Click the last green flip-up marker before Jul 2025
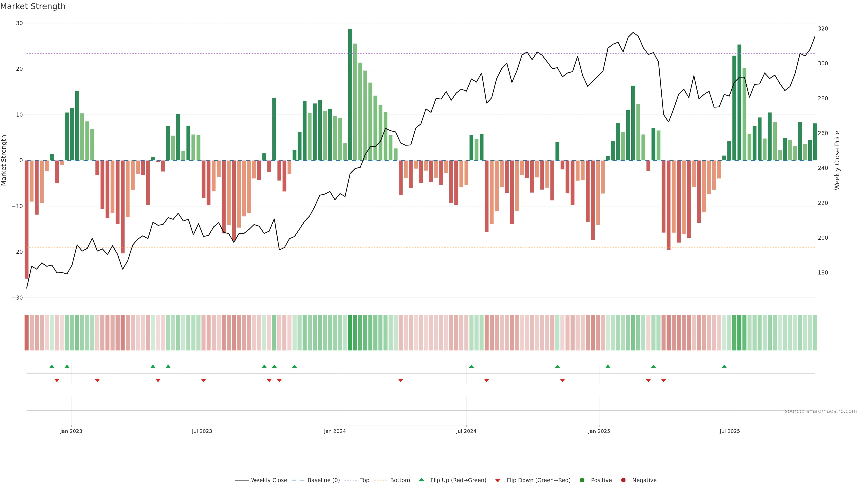868x488 pixels. 724,366
